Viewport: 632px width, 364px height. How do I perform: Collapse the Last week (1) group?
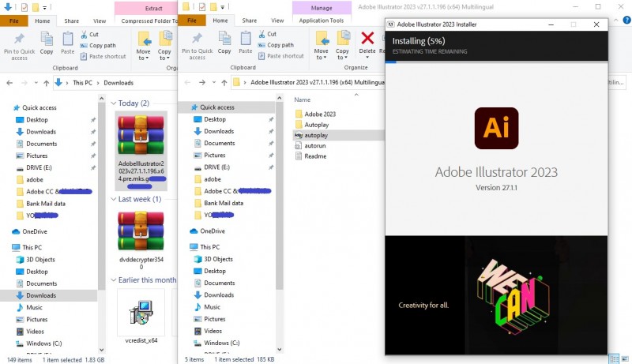pyautogui.click(x=113, y=199)
